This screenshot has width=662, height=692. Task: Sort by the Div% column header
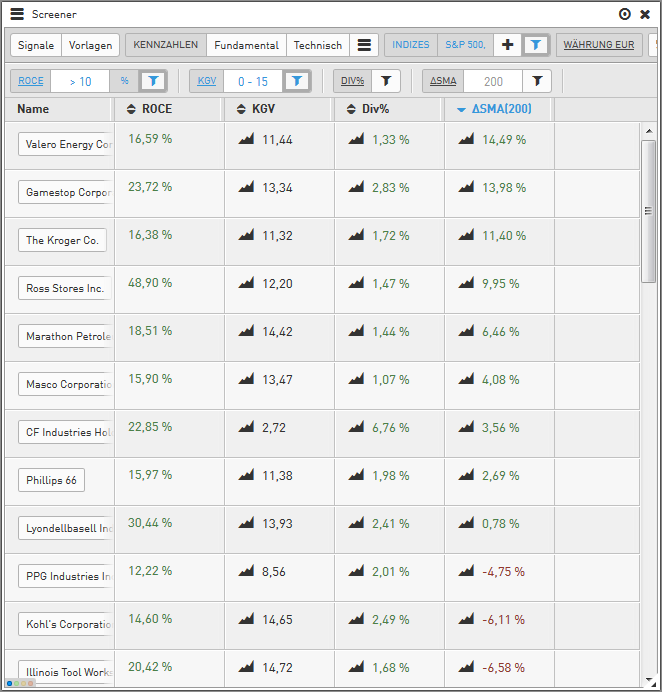(388, 109)
